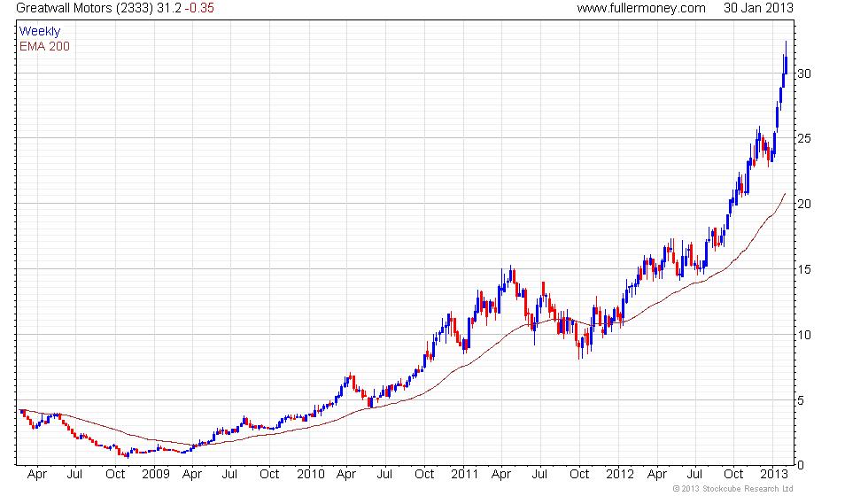Click the y-axis label 5
Viewport: 868px width, 496px height.
pyautogui.click(x=801, y=400)
